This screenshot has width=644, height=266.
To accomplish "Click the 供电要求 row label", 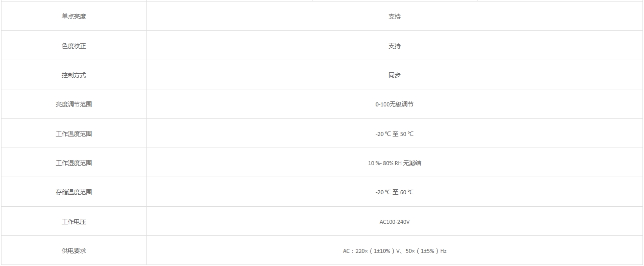I will [x=74, y=251].
